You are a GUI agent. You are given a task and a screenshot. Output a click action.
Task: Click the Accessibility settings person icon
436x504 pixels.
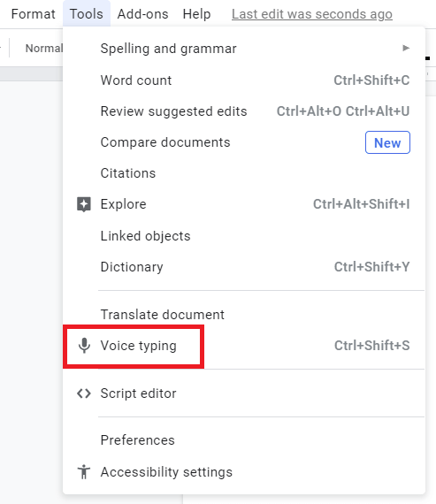pos(84,472)
